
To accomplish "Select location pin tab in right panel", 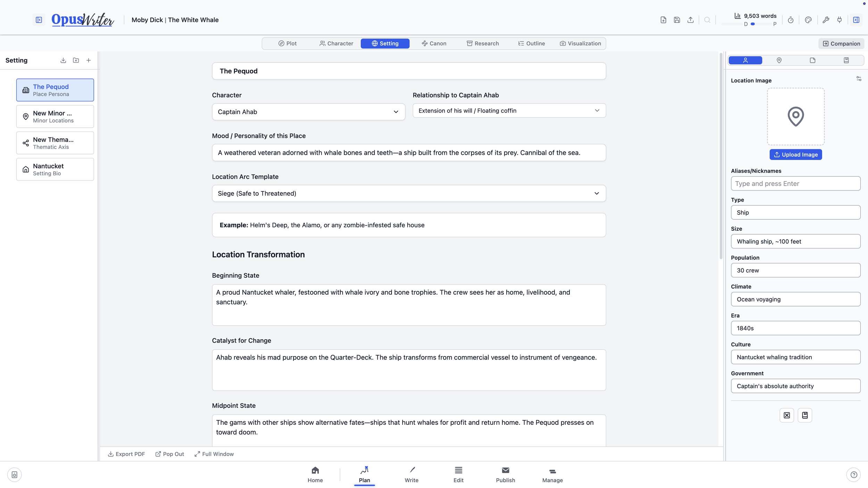I will point(779,60).
